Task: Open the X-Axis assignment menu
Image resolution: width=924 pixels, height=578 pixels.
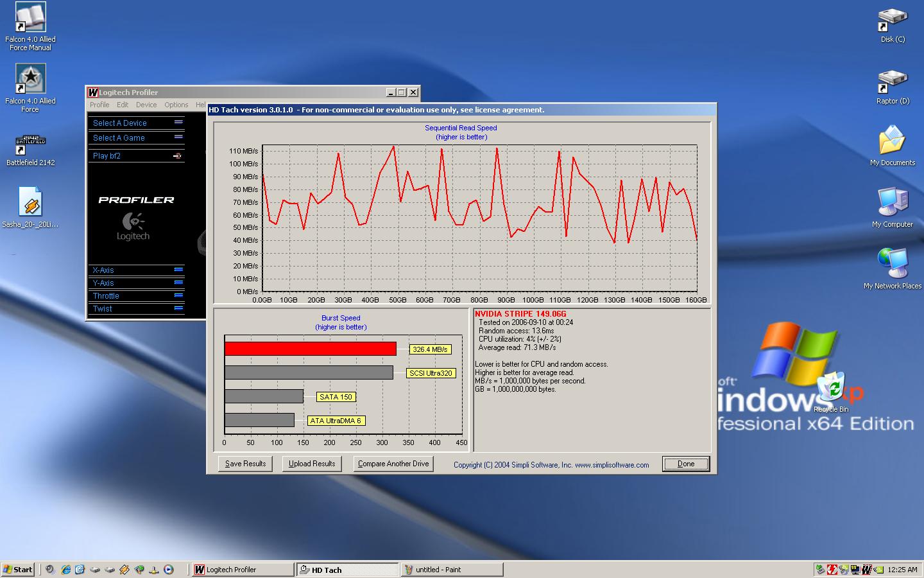Action: tap(178, 270)
